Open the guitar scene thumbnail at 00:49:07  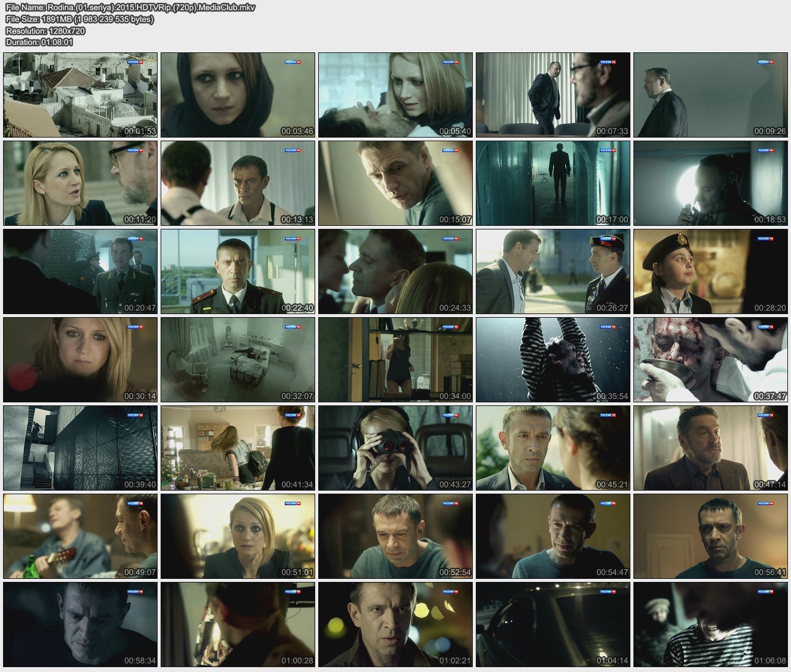click(80, 536)
